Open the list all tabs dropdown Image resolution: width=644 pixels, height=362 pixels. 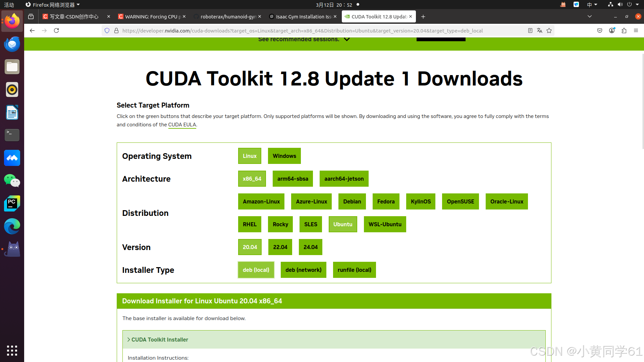590,16
